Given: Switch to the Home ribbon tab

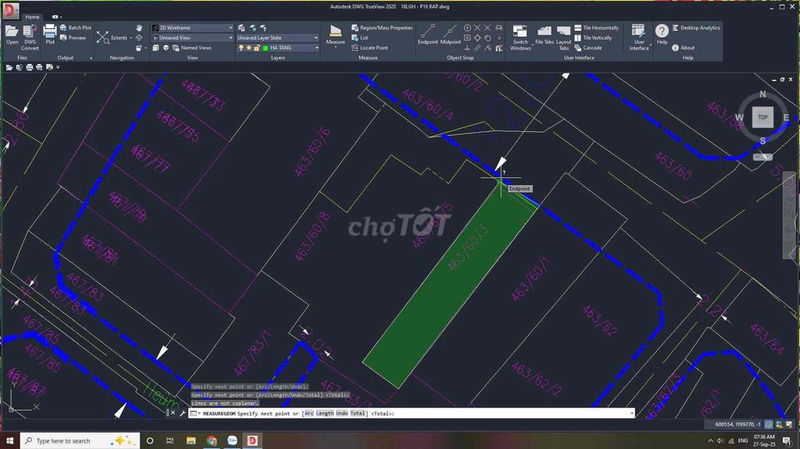Looking at the screenshot, I should pos(32,17).
